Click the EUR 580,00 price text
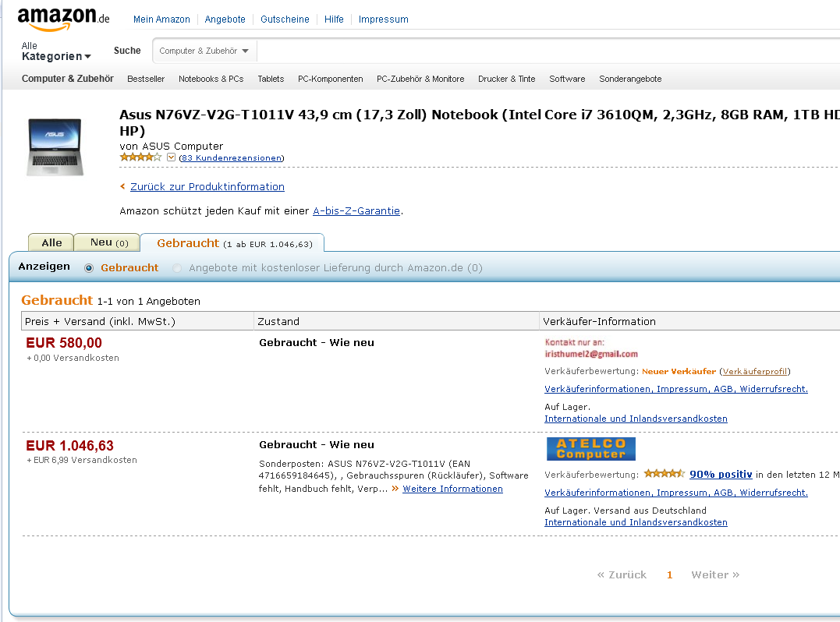Image resolution: width=840 pixels, height=622 pixels. [64, 343]
